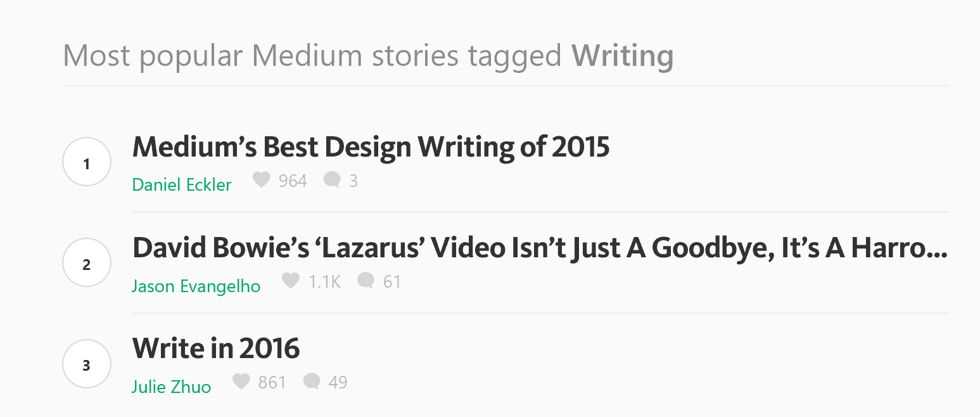
Task: Open the David Bowie 'Lazarus' Video story
Action: coord(539,248)
